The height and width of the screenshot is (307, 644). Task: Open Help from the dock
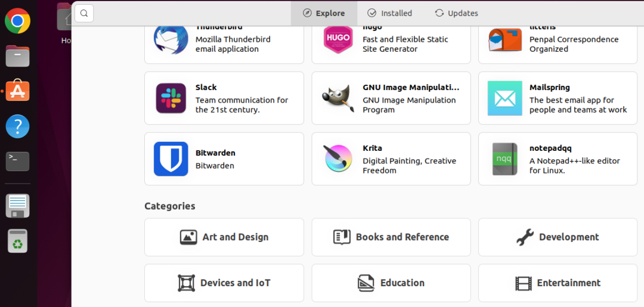(x=17, y=126)
